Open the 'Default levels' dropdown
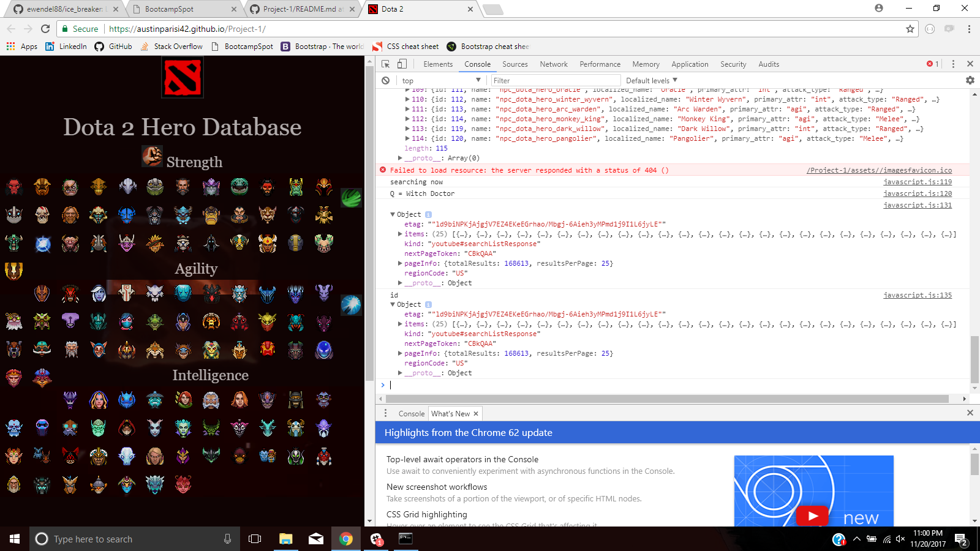 pyautogui.click(x=650, y=80)
